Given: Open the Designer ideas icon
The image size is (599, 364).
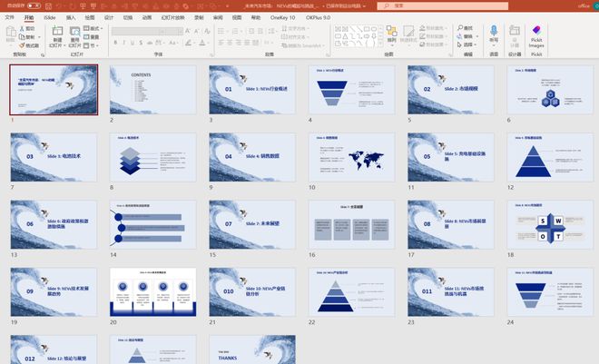Looking at the screenshot, I should tap(515, 33).
